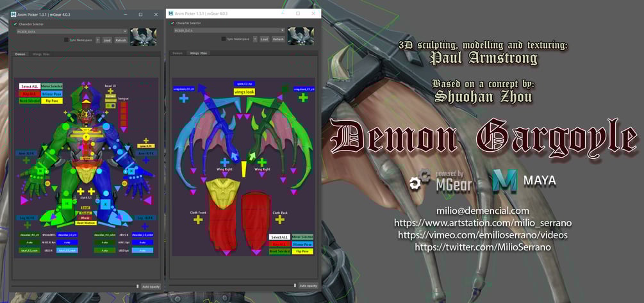Click blue plus under blue-side Leg IK/FK
The height and width of the screenshot is (303, 644).
[145, 225]
